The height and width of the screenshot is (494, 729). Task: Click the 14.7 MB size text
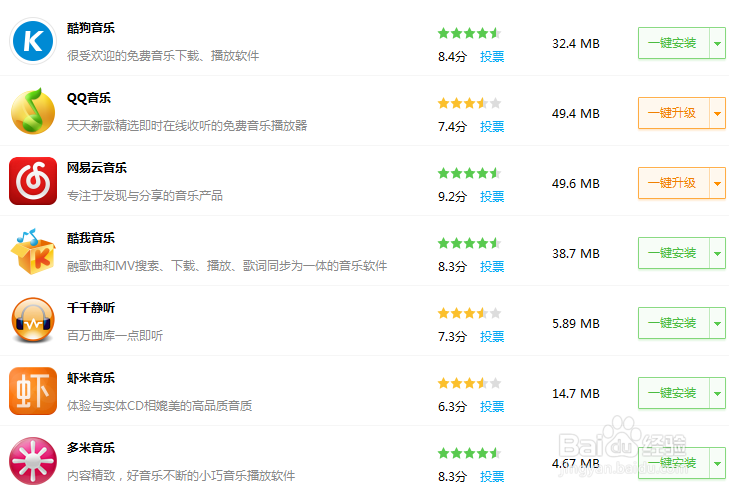pyautogui.click(x=576, y=393)
